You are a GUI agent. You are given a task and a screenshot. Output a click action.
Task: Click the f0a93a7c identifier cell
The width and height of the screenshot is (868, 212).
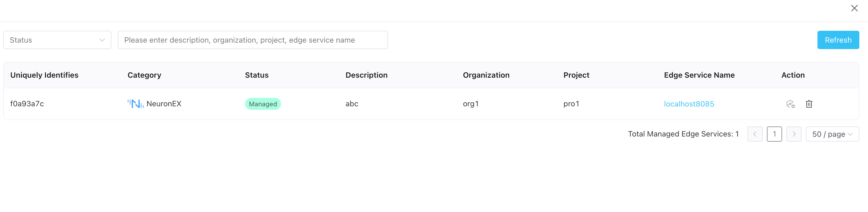[27, 104]
